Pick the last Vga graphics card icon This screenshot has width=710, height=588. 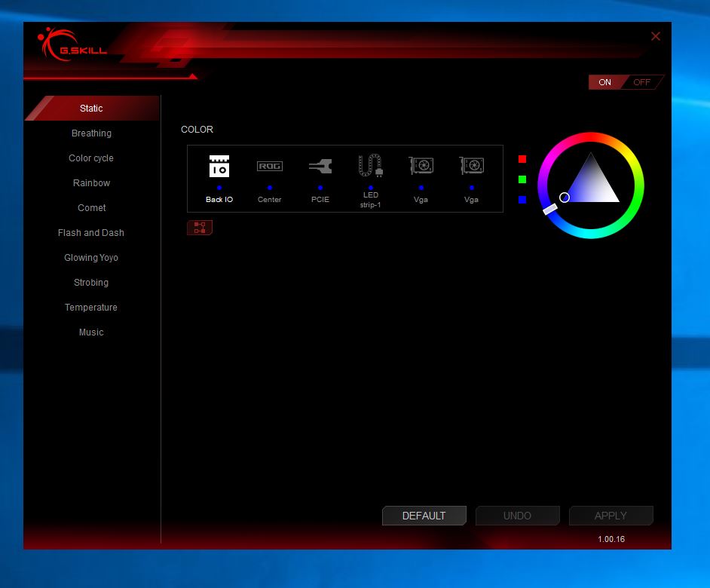(x=472, y=166)
